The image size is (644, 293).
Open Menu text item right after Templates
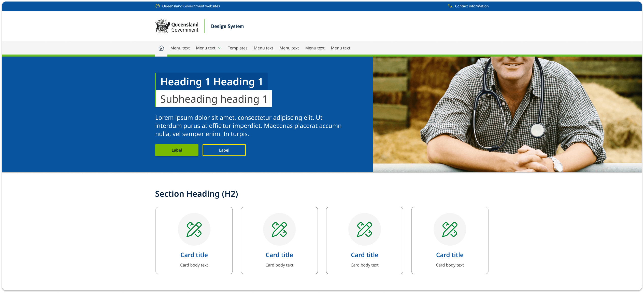click(x=263, y=48)
